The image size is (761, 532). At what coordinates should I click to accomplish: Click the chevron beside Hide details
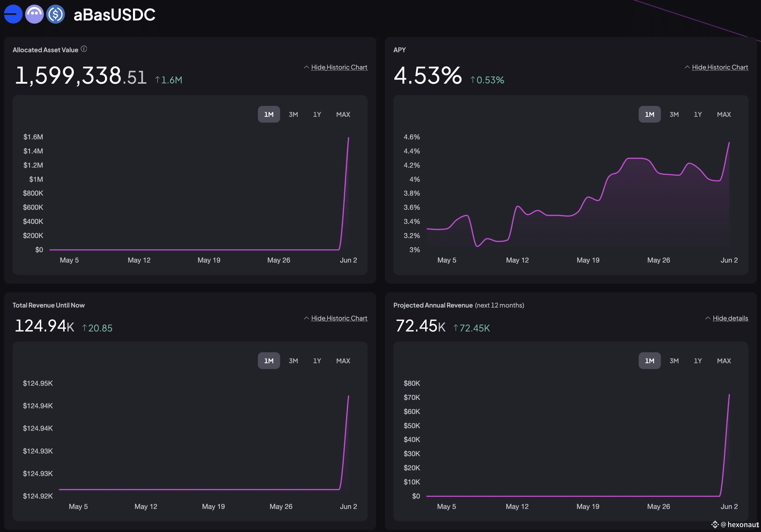(708, 318)
